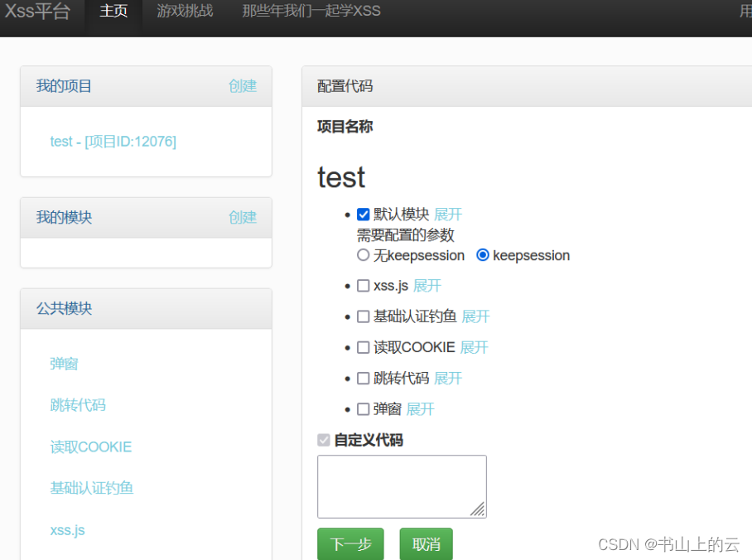Open 跳转代码 public module link
Viewport: 752px width, 560px height.
pos(78,405)
